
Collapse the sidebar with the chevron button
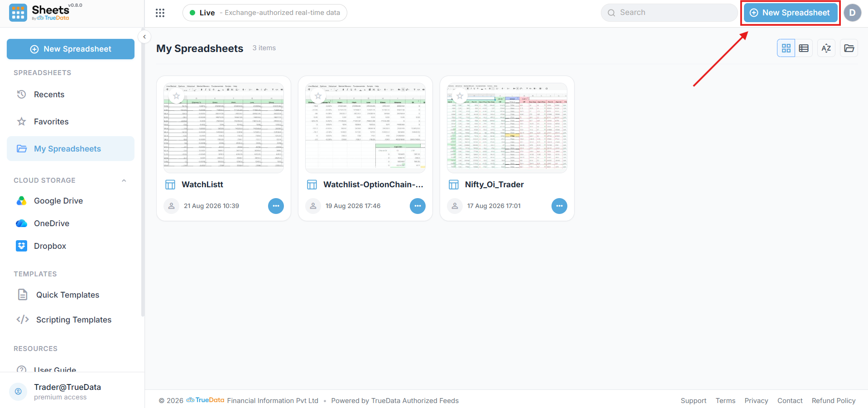(144, 37)
